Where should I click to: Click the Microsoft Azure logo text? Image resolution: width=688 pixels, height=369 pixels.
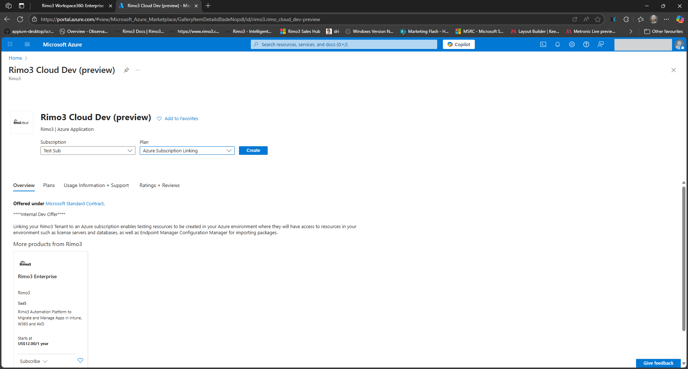62,44
